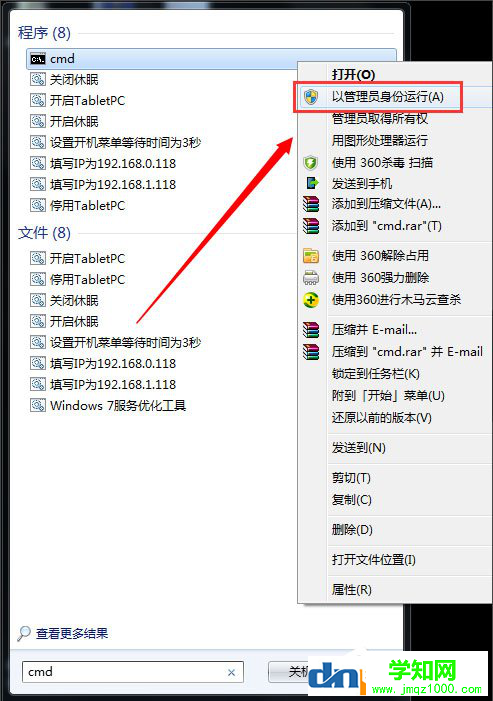The height and width of the screenshot is (701, 493).
Task: Click the send to phone icon
Action: 312,183
